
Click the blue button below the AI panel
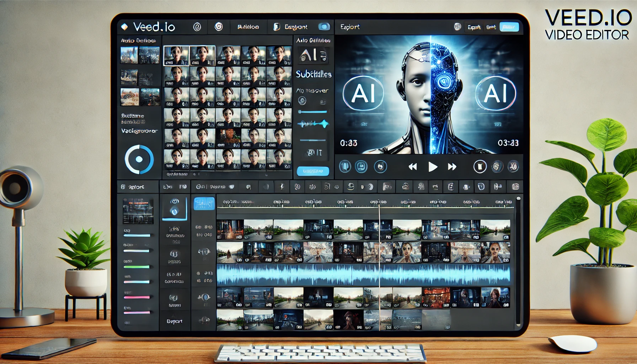pos(313,171)
